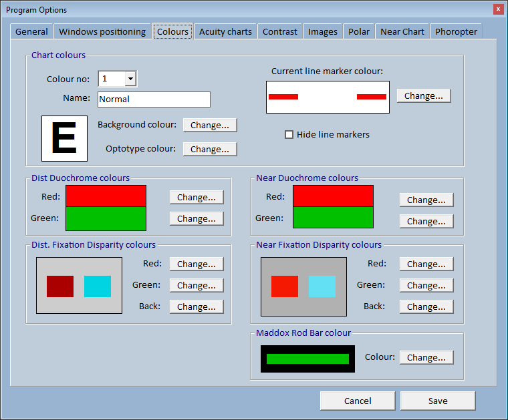Change the current line marker colour
Image resolution: width=508 pixels, height=420 pixels.
423,95
